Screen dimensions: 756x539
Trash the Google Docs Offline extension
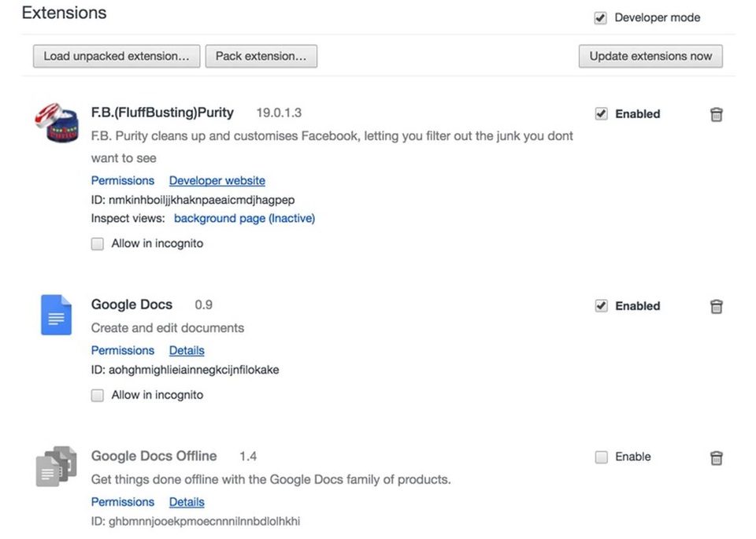[716, 458]
